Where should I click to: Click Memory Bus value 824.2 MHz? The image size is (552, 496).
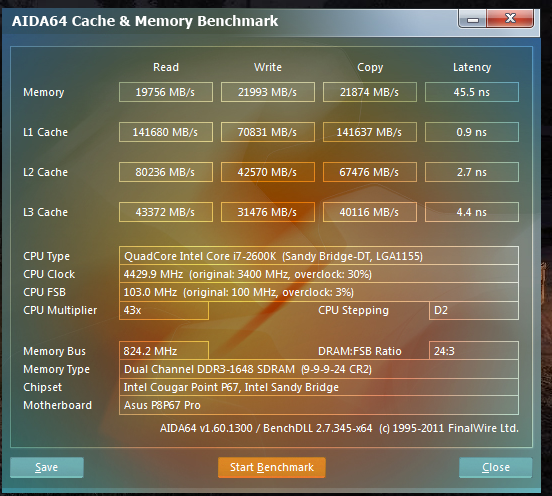click(164, 351)
